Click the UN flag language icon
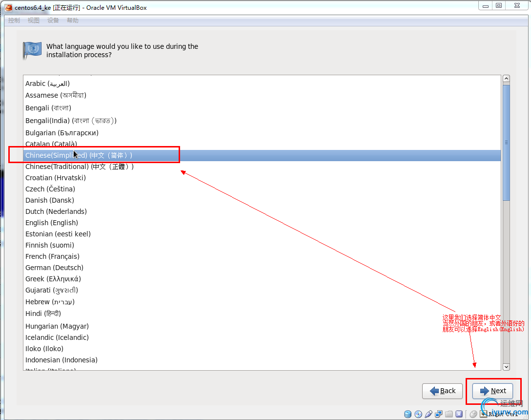The height and width of the screenshot is (420, 531). pyautogui.click(x=32, y=50)
